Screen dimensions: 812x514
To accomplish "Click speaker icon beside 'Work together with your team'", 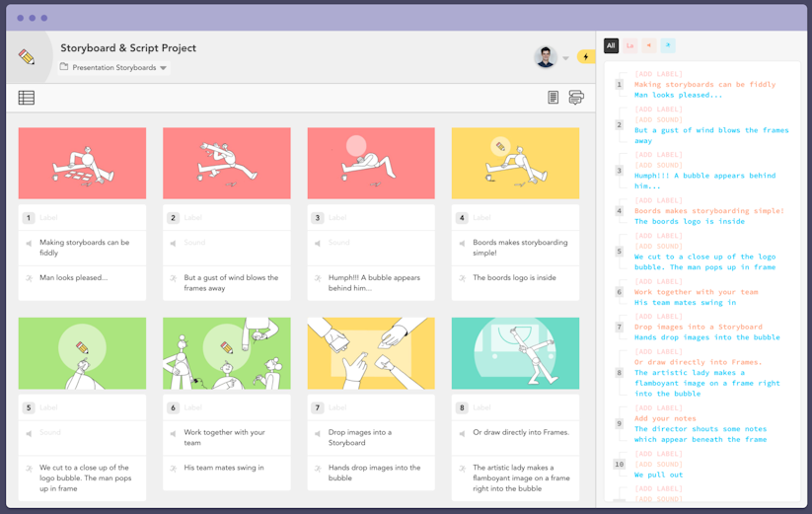I will tap(173, 433).
